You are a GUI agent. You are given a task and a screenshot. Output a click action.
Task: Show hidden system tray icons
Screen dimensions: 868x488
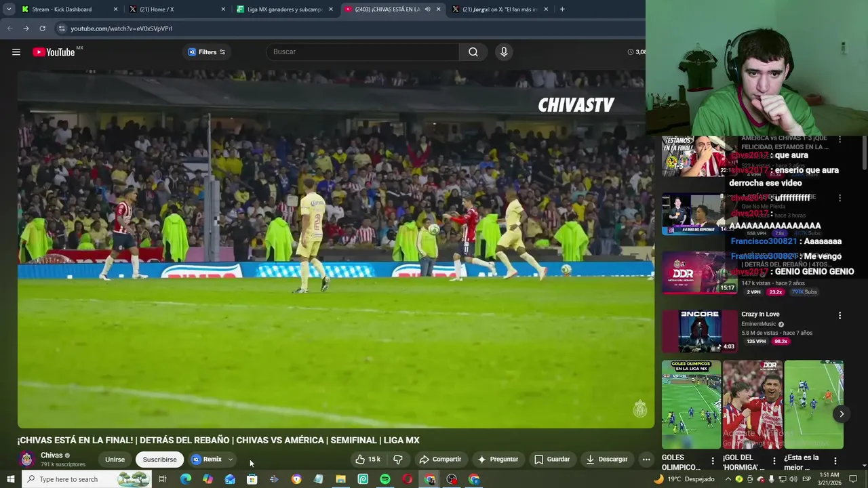pyautogui.click(x=728, y=479)
